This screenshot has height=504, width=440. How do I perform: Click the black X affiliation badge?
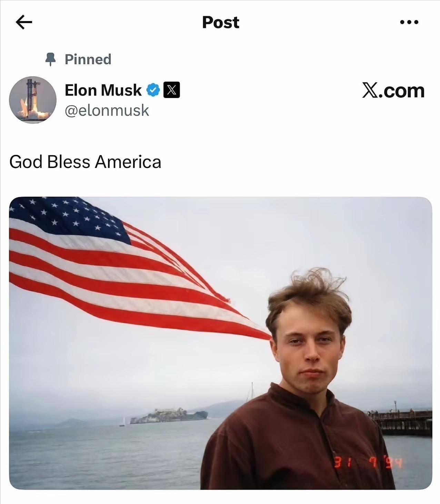click(171, 90)
